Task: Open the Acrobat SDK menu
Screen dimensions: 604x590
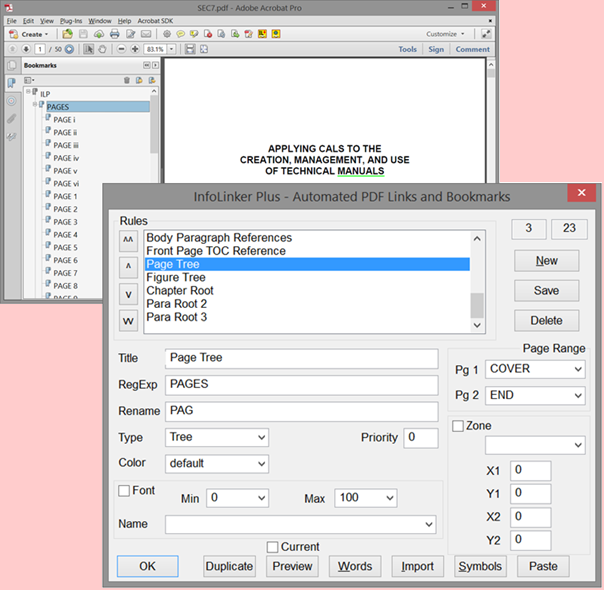Action: pos(155,21)
